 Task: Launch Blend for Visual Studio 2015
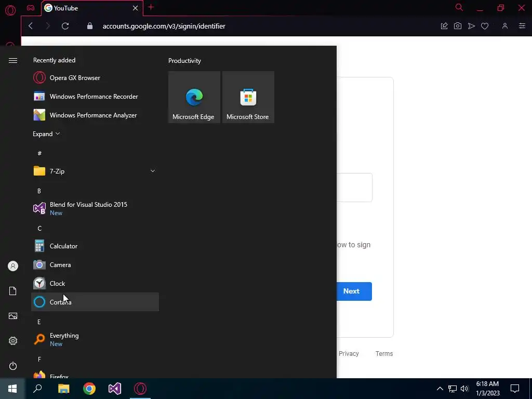[95, 208]
